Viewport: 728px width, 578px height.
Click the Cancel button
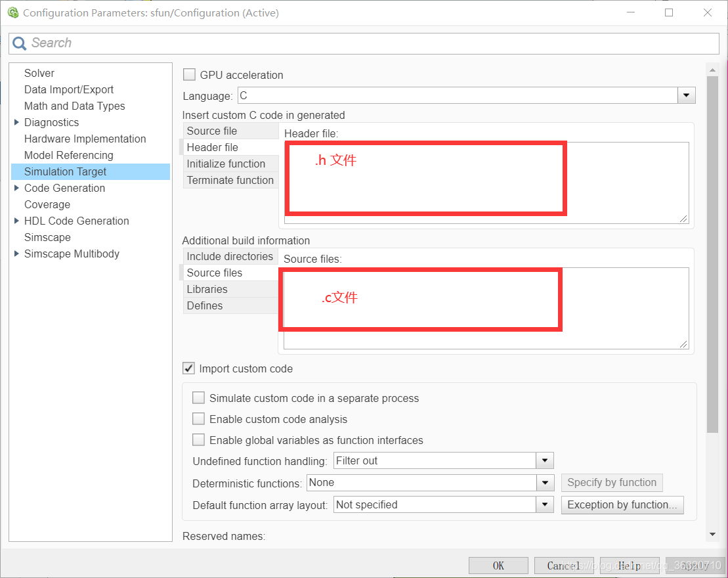click(x=564, y=566)
